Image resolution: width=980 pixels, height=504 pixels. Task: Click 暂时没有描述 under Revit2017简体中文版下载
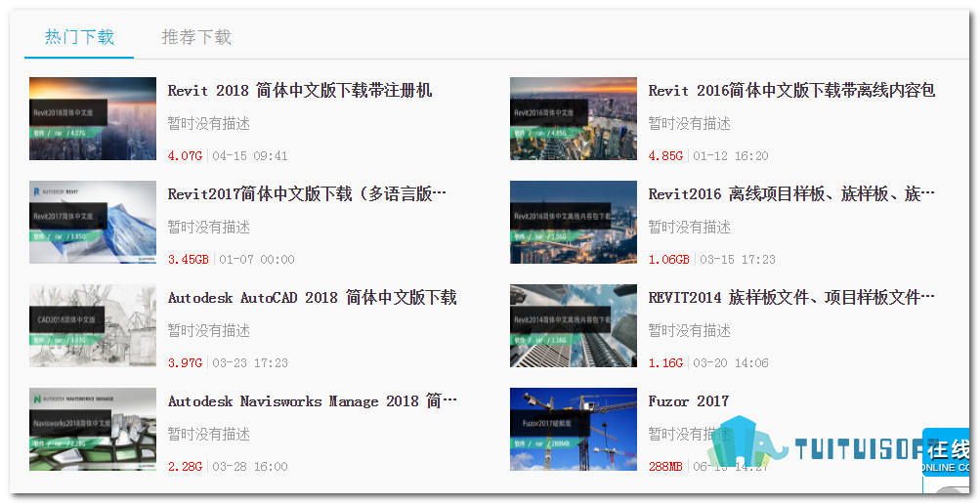[x=209, y=227]
